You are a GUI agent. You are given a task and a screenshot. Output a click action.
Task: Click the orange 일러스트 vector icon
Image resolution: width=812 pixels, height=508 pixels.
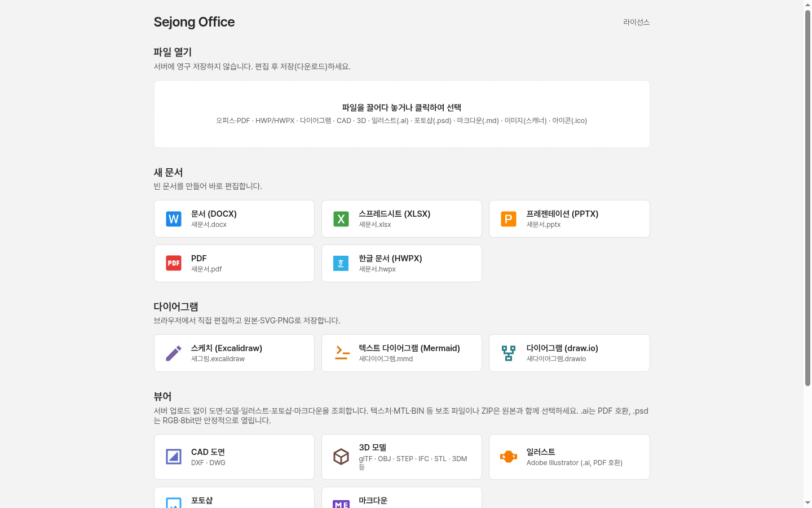click(x=509, y=457)
